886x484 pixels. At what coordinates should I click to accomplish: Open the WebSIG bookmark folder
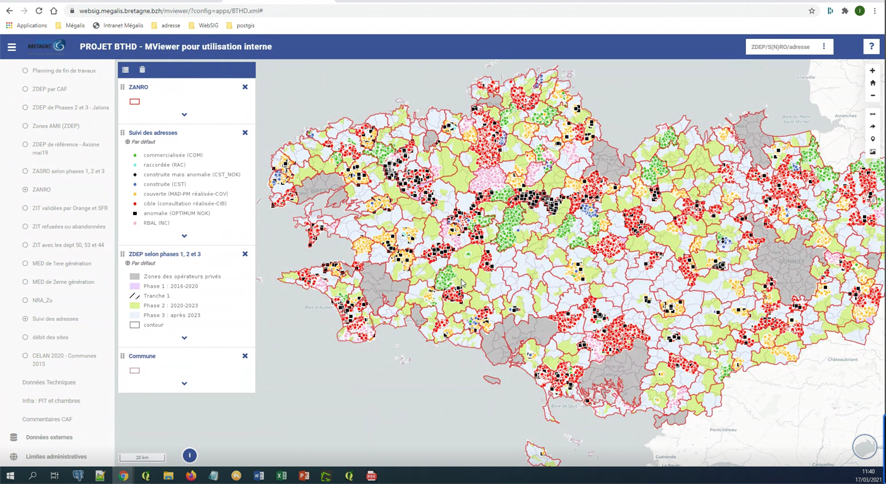203,25
